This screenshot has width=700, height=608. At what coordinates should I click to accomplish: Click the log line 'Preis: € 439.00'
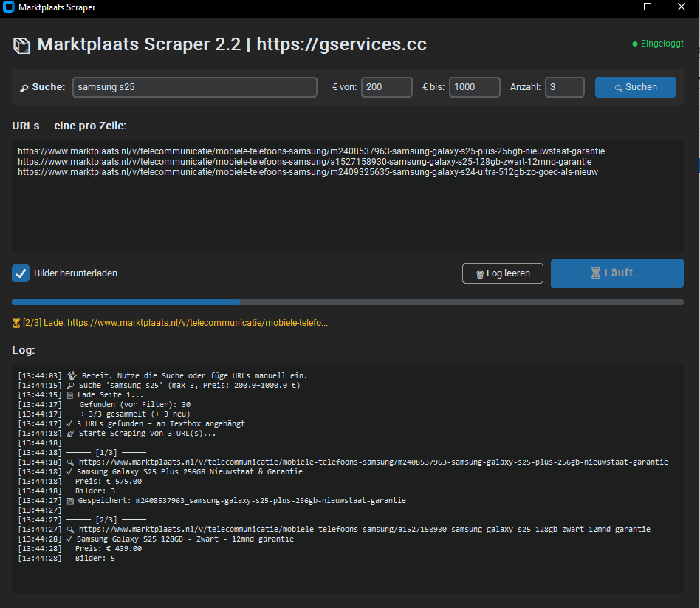[80, 549]
